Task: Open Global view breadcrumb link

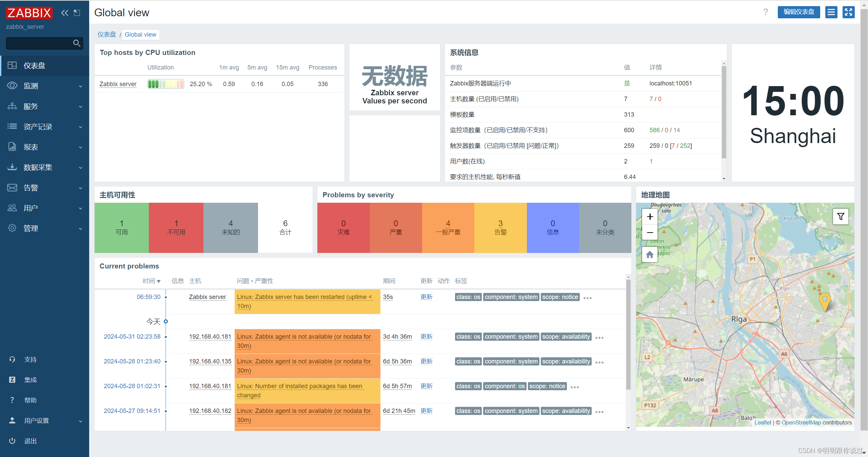Action: tap(140, 35)
